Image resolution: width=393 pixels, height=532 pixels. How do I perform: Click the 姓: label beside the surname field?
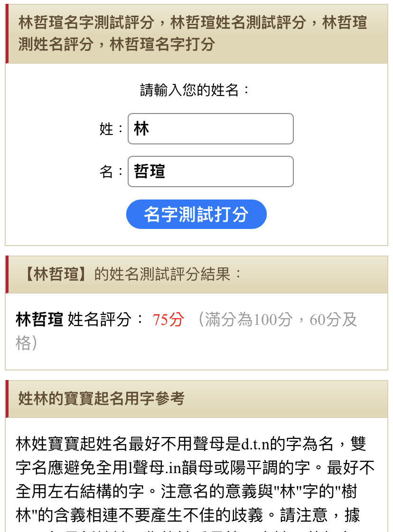click(112, 129)
